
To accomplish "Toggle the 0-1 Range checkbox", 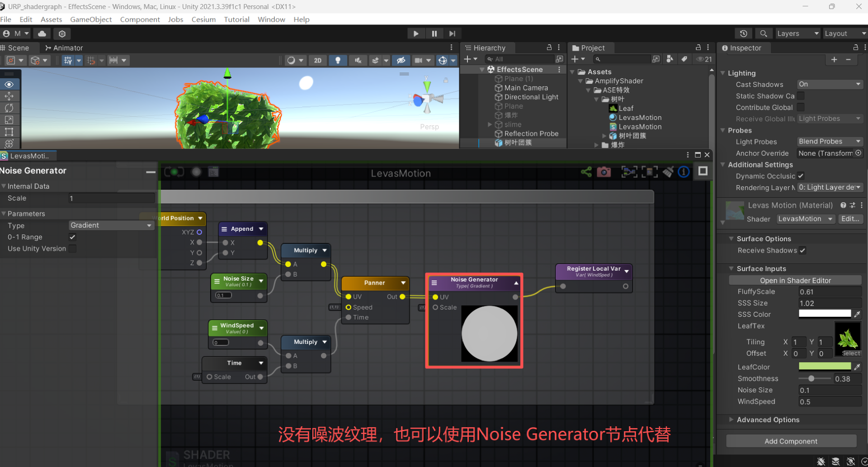I will (x=72, y=237).
